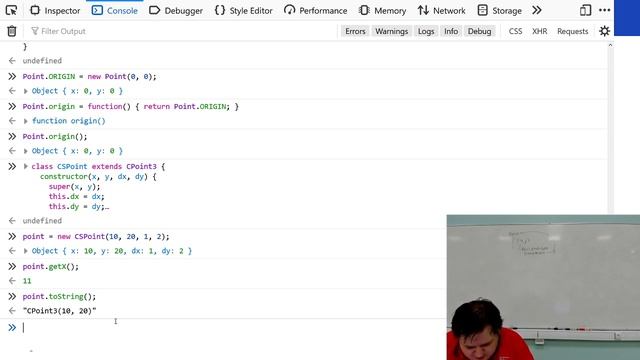
Task: Expand the class CSPoint code block
Action: (26, 167)
